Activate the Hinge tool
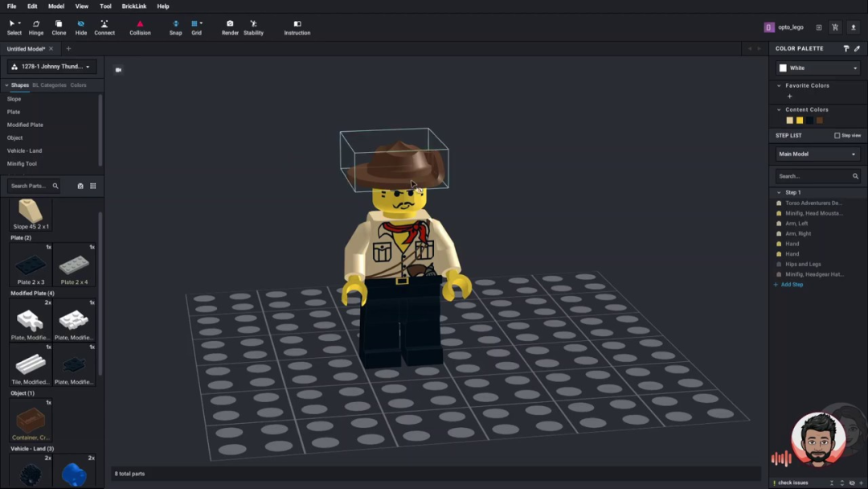 tap(36, 27)
